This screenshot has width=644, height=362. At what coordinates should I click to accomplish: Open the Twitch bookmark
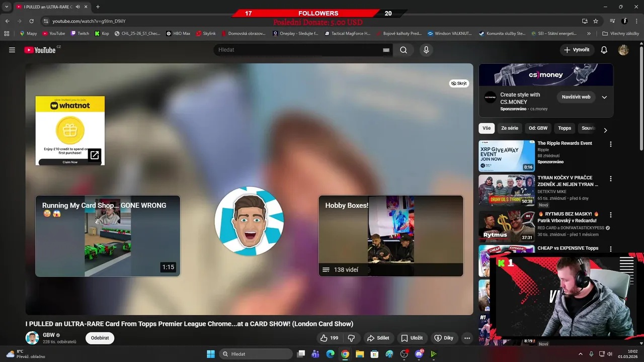80,34
